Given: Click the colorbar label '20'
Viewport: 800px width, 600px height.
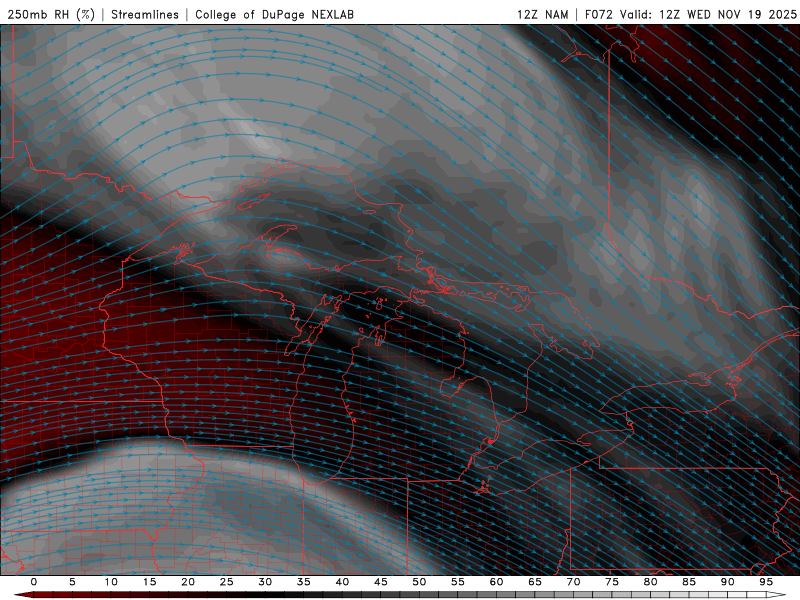Looking at the screenshot, I should pyautogui.click(x=188, y=582).
